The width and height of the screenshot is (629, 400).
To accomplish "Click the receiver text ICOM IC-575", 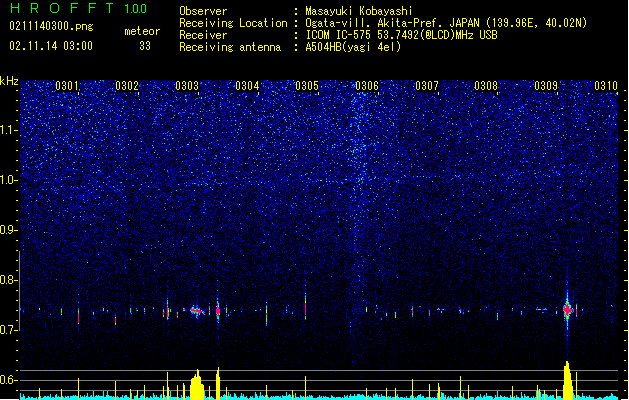I will coord(339,35).
